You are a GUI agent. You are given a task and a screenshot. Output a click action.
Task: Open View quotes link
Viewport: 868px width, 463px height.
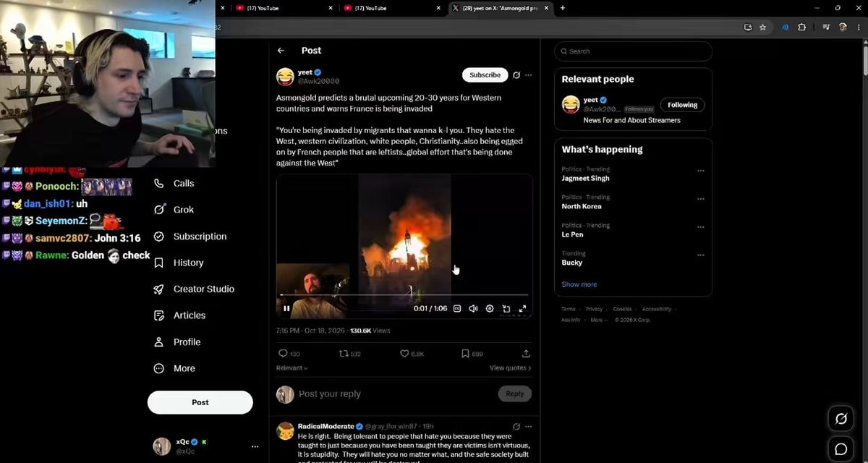(510, 368)
